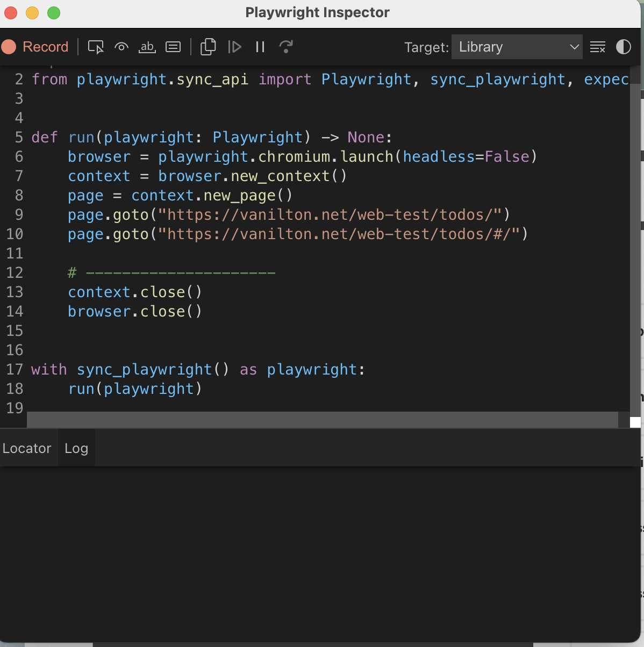
Task: Click the context = browser.new_context() line
Action: [207, 176]
